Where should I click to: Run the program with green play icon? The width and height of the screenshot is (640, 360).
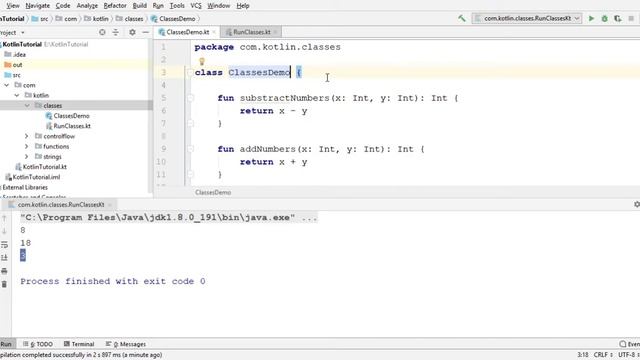(591, 18)
